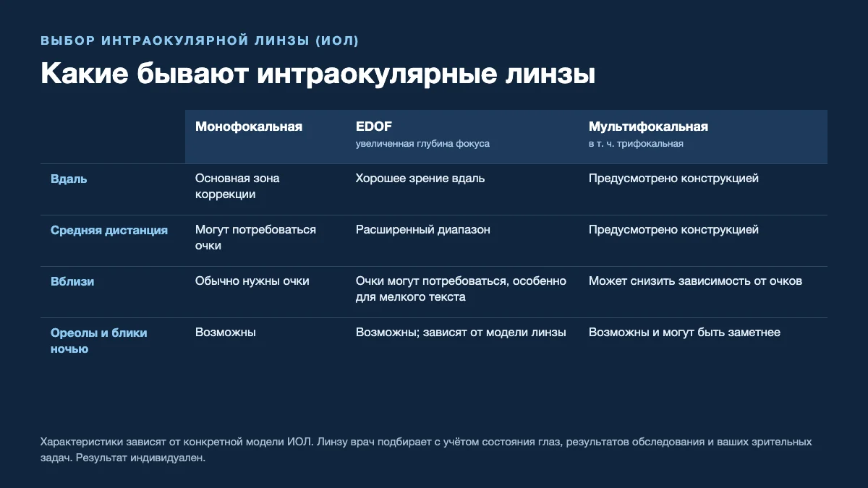Click the 'Мультифокальная' column header
This screenshot has height=488, width=868.
pos(648,127)
